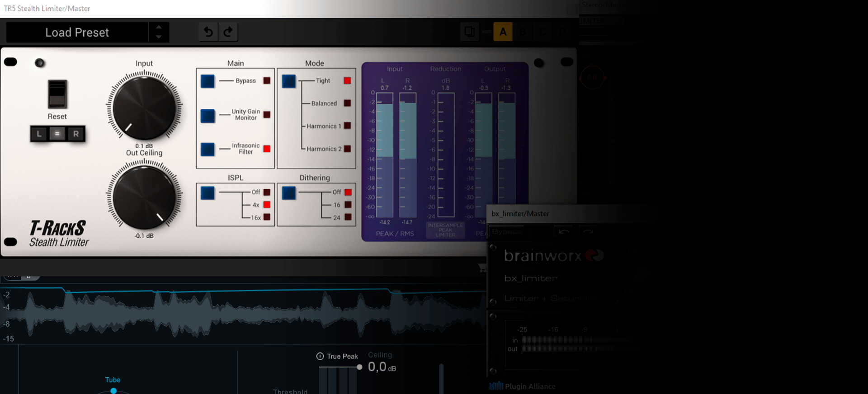The width and height of the screenshot is (868, 394).
Task: Click the redo arrow in the preset toolbar
Action: (x=228, y=32)
